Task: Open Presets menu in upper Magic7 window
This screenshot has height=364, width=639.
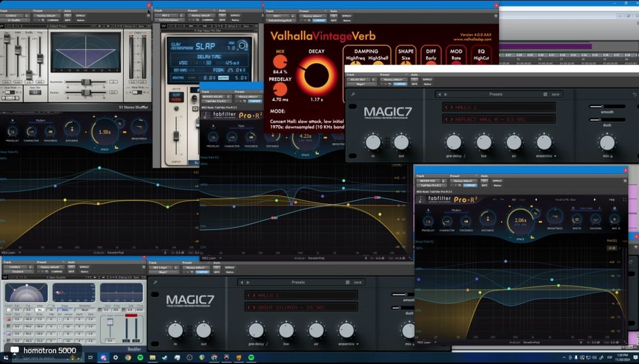Action: [x=496, y=95]
